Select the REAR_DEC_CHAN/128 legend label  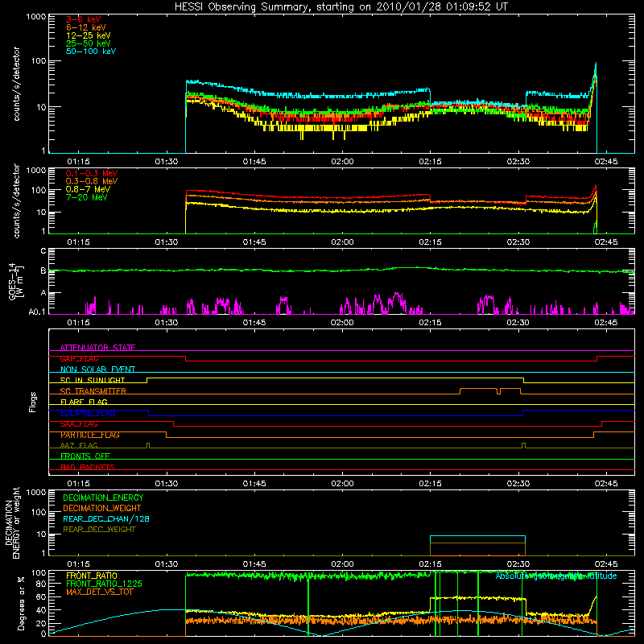coord(106,518)
